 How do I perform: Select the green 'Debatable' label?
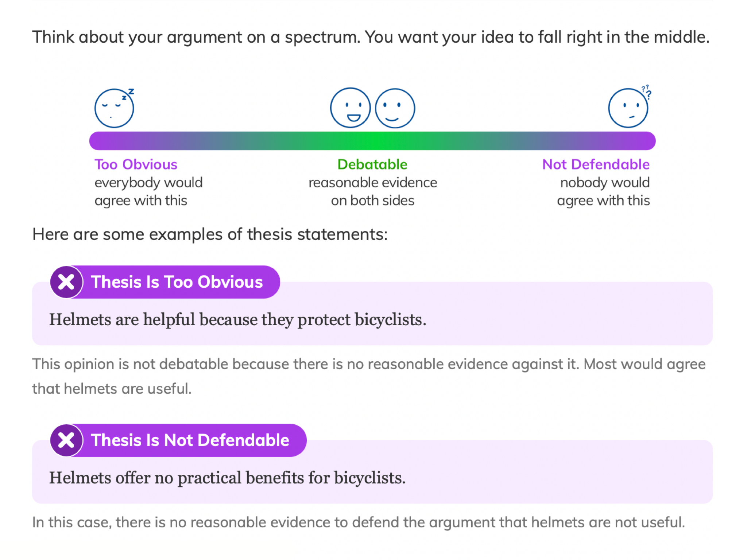[x=372, y=164]
